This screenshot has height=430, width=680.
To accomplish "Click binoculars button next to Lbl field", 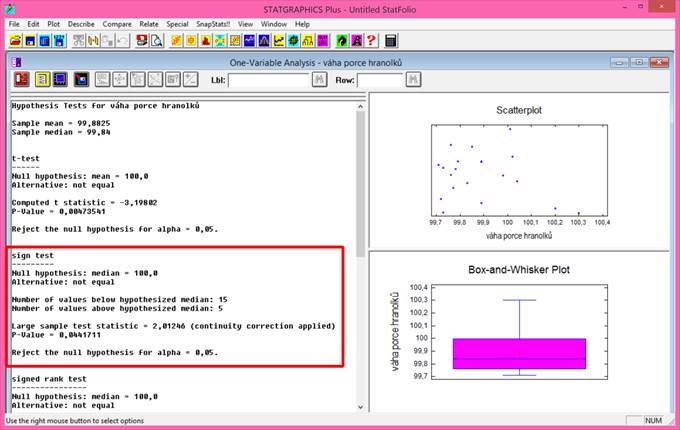I will coord(319,79).
